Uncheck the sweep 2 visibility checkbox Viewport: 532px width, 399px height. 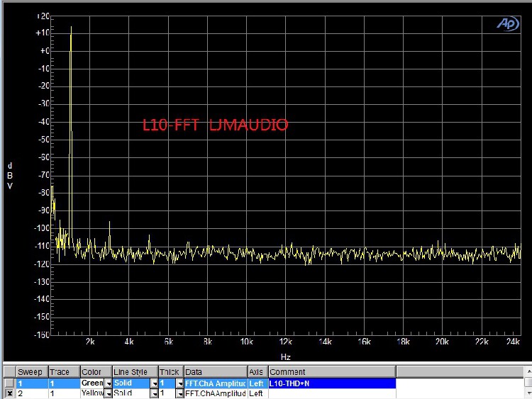coord(9,393)
